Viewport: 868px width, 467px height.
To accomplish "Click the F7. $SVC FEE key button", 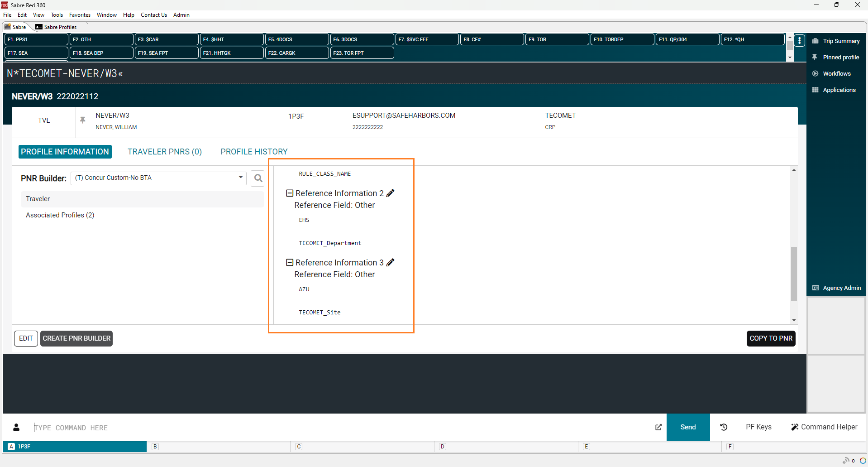I will [x=427, y=39].
